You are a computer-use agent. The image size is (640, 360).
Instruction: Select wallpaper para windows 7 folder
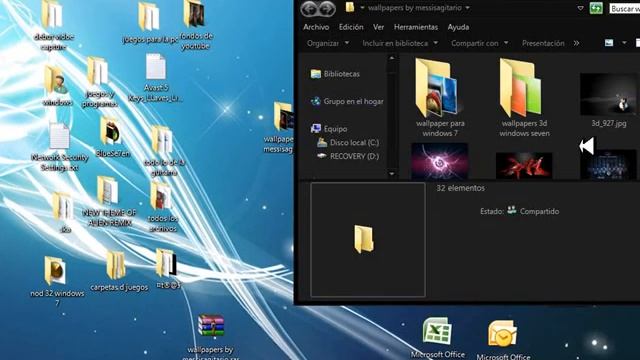(440, 98)
